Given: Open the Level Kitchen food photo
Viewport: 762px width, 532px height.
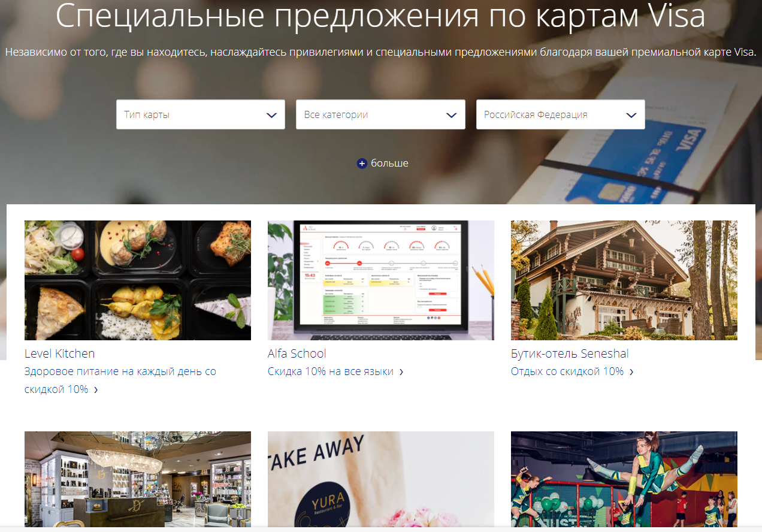Looking at the screenshot, I should (138, 280).
